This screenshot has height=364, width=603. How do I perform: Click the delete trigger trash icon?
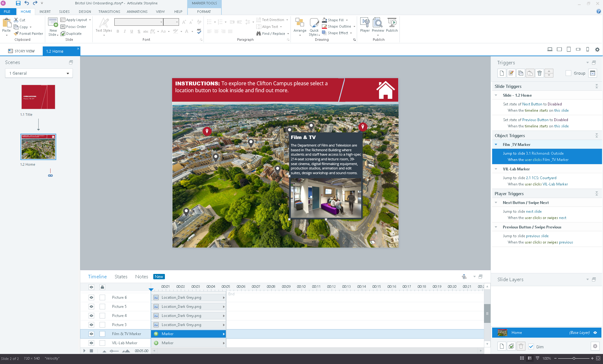(539, 73)
